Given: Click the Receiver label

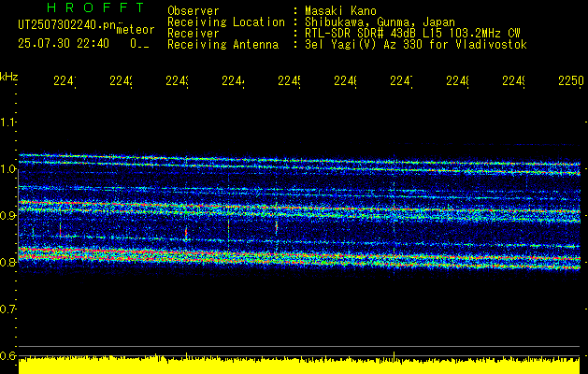Looking at the screenshot, I should [194, 34].
